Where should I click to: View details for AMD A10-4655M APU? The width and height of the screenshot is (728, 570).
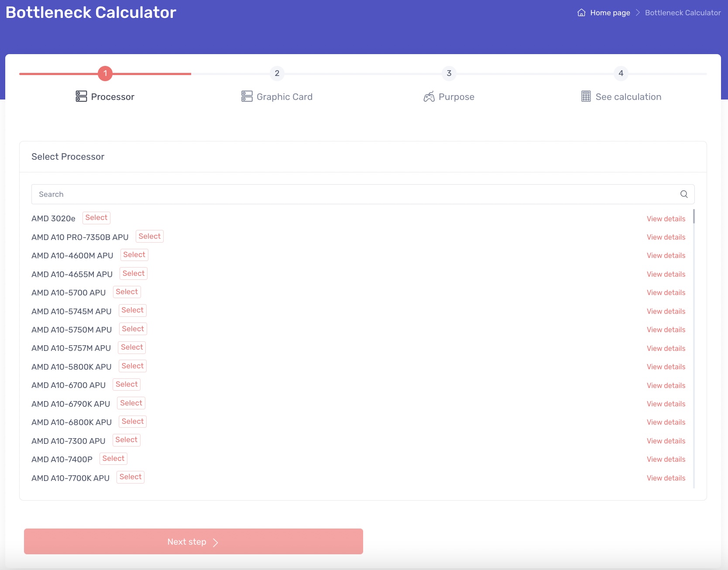[666, 274]
